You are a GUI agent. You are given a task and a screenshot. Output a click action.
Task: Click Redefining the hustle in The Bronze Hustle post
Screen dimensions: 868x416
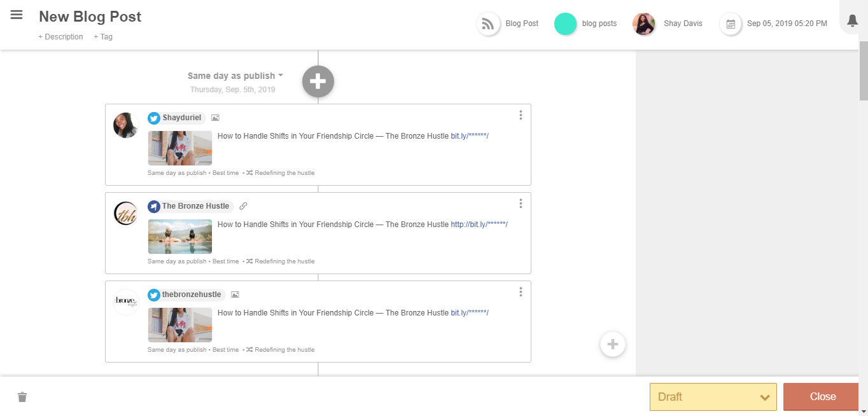click(x=284, y=261)
